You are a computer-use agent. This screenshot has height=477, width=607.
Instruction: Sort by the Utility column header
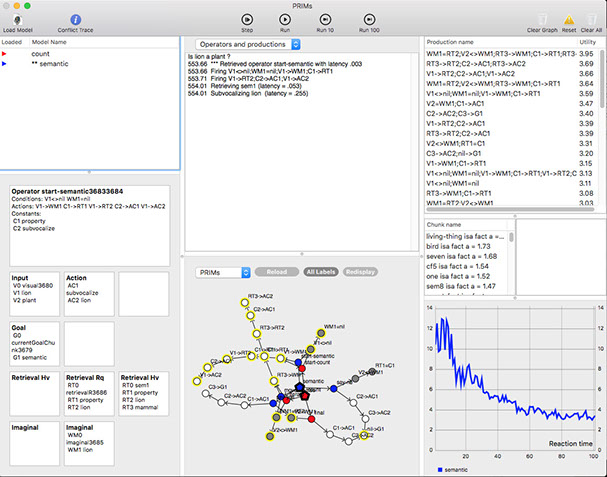click(588, 42)
